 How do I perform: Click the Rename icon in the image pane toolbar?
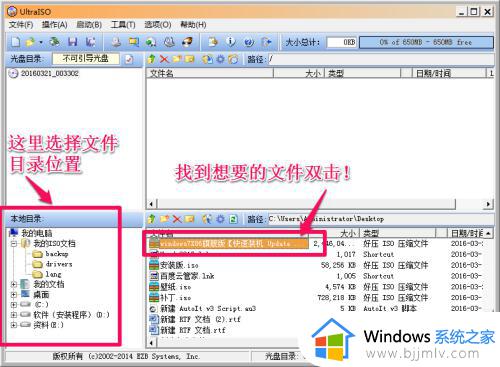(x=189, y=59)
